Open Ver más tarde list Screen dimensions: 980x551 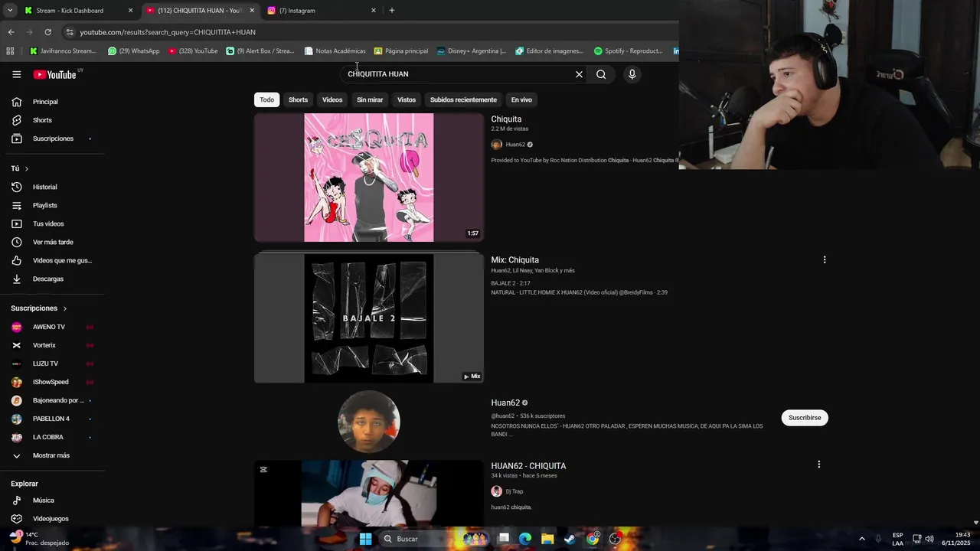pos(52,242)
